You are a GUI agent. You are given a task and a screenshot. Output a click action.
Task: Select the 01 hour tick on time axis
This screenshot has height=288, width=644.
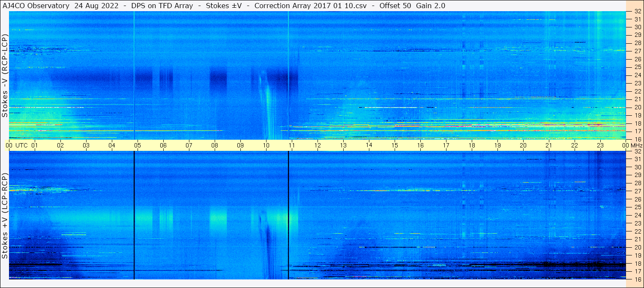35,145
